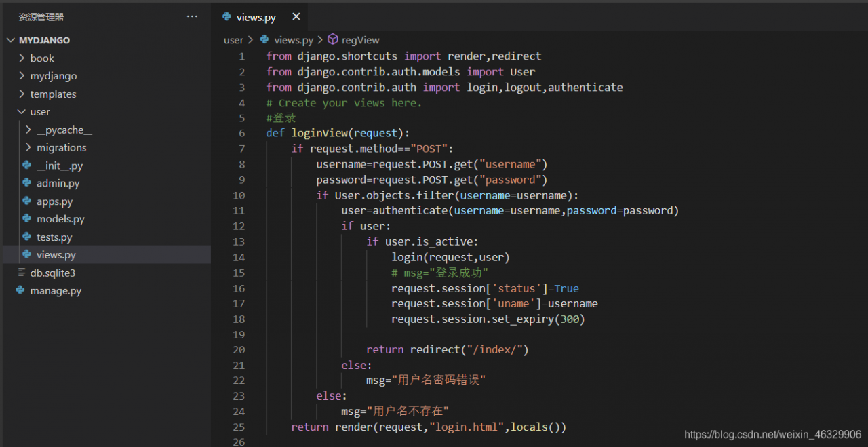Viewport: 868px width, 447px height.
Task: Click the 资源管理器 explorer panel title
Action: coord(41,17)
